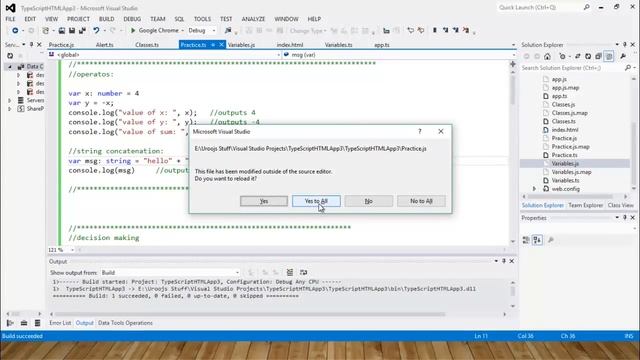The height and width of the screenshot is (360, 640).
Task: Close the Microsoft Visual Studio dialog
Action: click(441, 131)
